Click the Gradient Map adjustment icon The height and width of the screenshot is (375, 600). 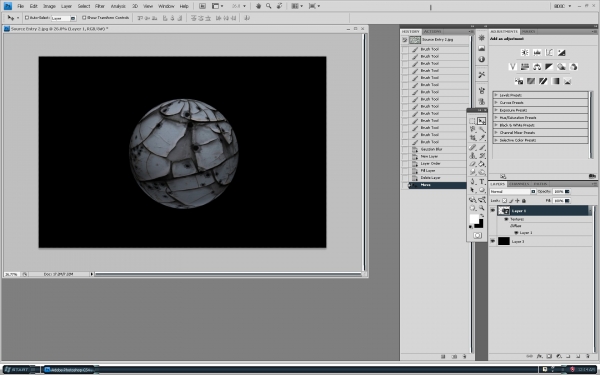555,81
